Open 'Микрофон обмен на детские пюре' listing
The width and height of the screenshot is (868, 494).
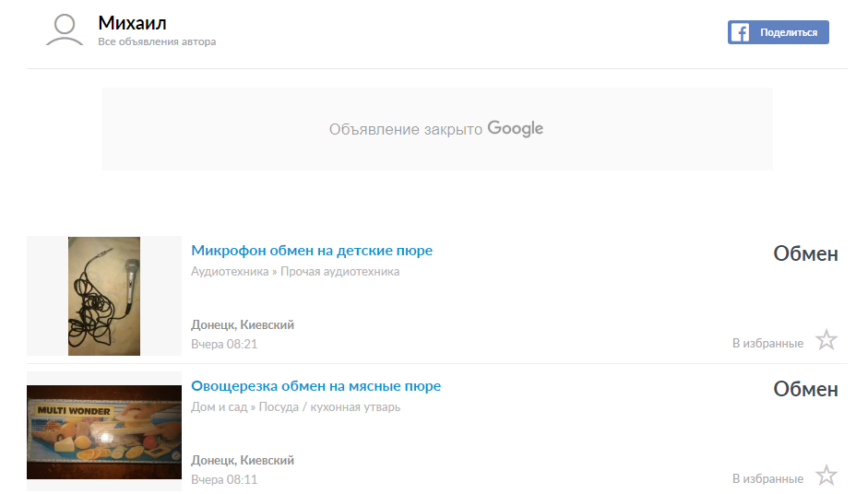(311, 251)
